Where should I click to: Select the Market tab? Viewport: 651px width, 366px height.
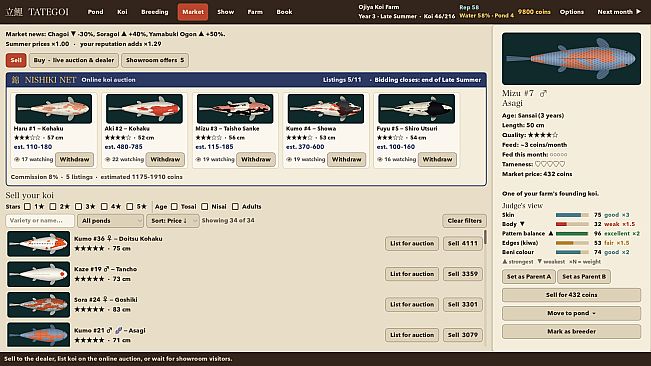193,12
